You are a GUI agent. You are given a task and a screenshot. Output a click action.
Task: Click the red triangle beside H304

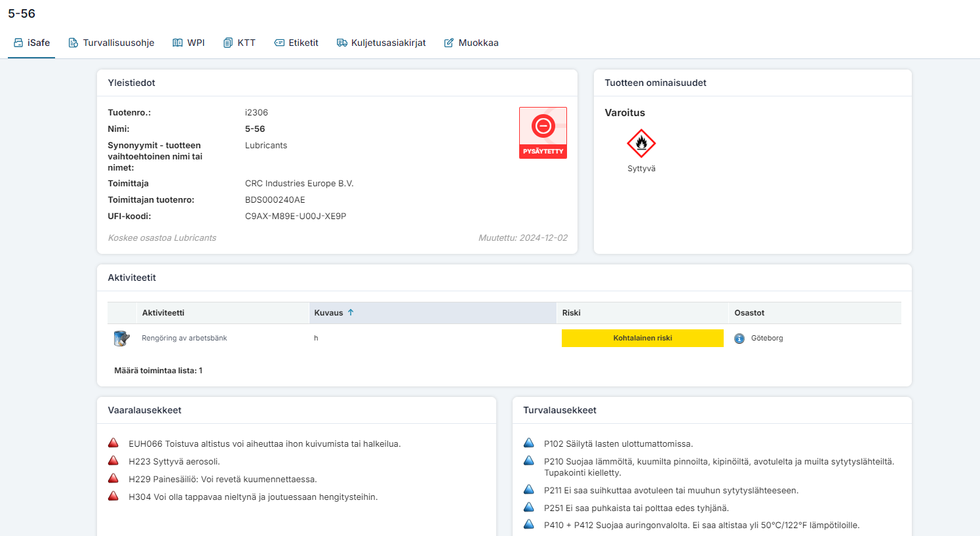pyautogui.click(x=113, y=496)
